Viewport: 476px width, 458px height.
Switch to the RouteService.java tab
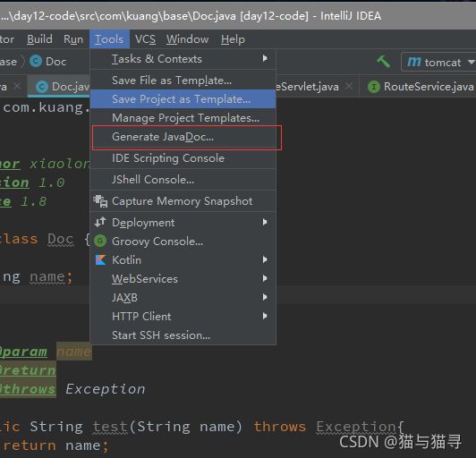418,87
